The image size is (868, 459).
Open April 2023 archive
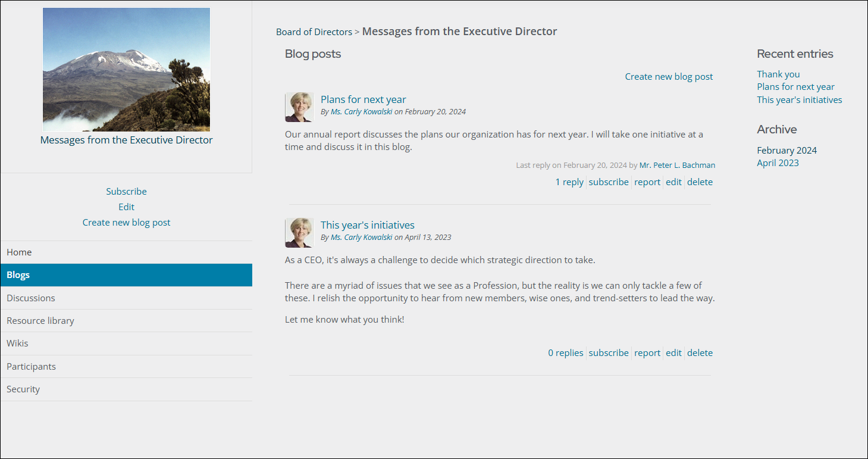click(x=778, y=163)
